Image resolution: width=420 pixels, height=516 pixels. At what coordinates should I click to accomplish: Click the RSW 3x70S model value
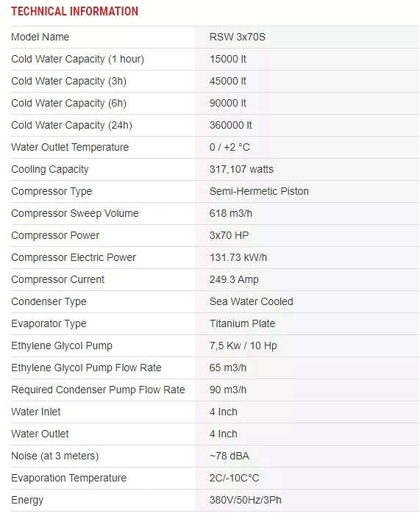pos(237,37)
